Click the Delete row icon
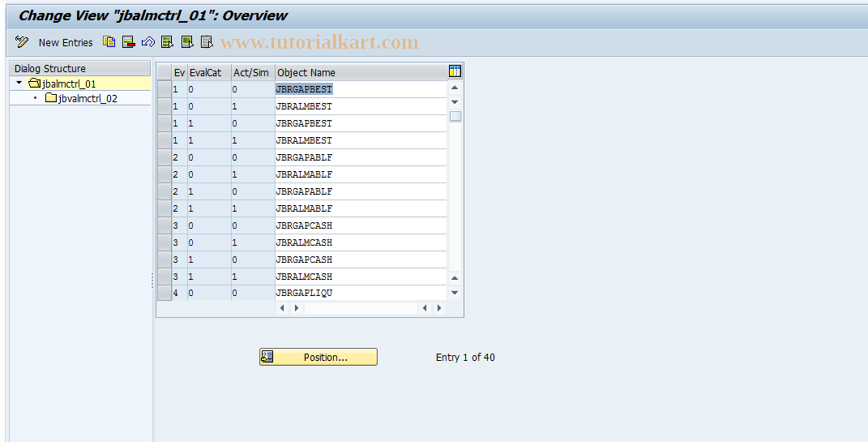 128,42
